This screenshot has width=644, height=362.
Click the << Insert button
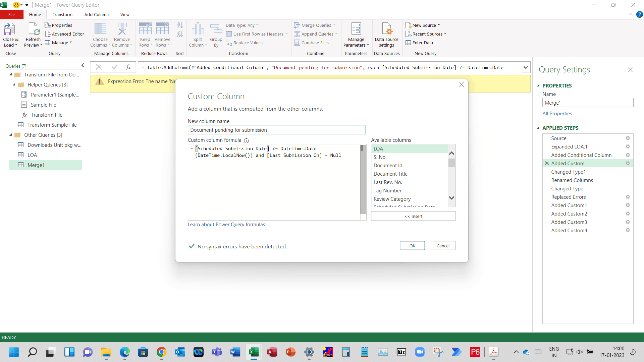413,216
